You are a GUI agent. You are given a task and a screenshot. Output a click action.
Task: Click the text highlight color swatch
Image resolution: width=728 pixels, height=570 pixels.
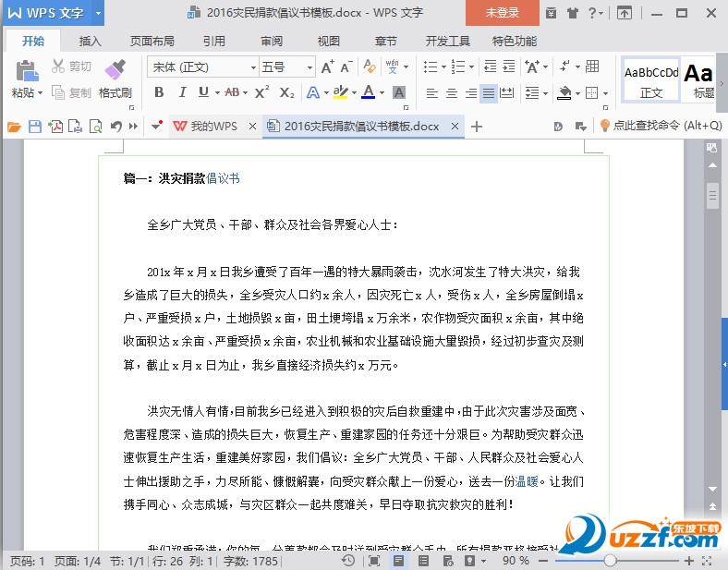pos(341,92)
